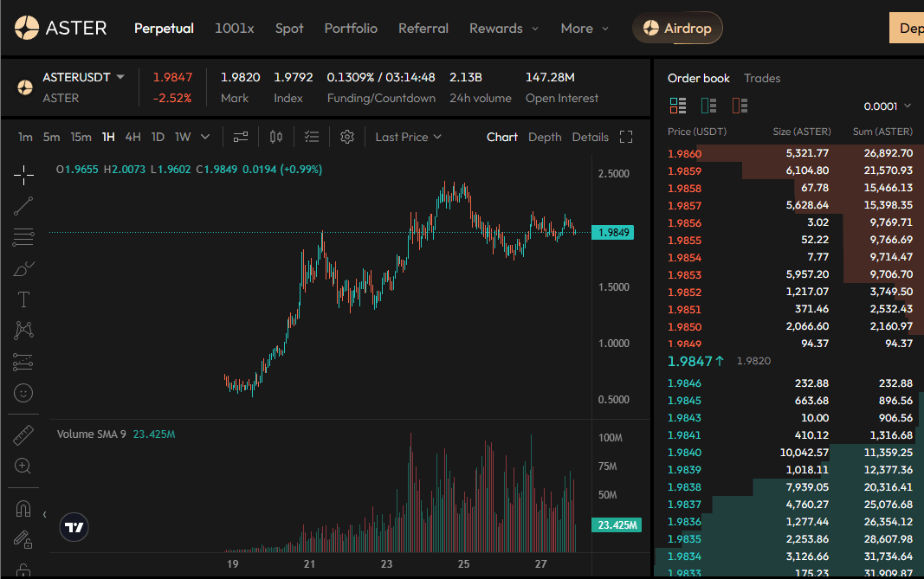This screenshot has height=579, width=924.
Task: Switch to the Details view
Action: (x=590, y=138)
